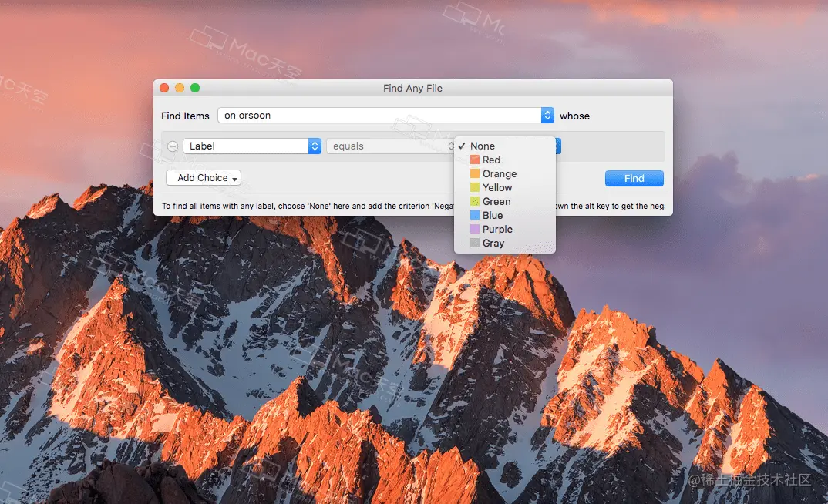
Task: Zoom the Find Any File window
Action: [x=195, y=88]
